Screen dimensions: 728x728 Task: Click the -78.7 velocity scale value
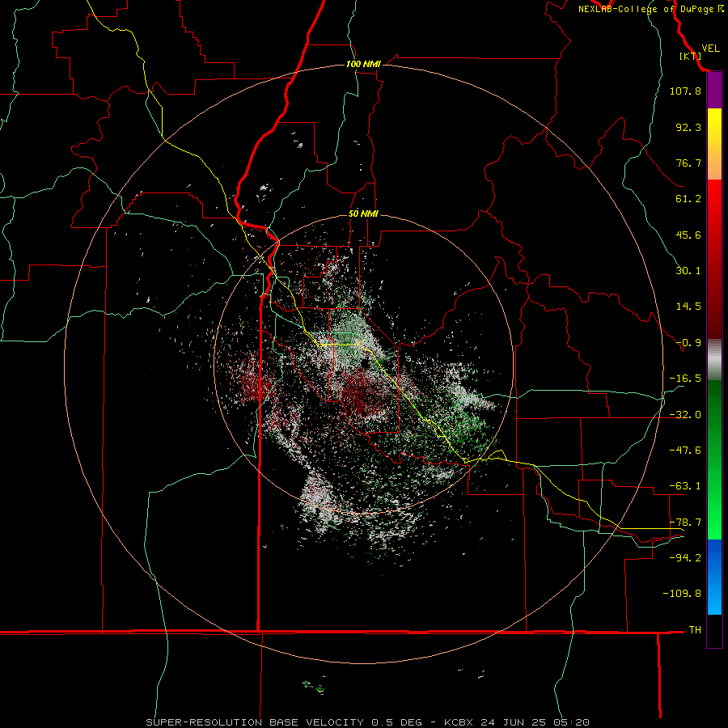[685, 523]
